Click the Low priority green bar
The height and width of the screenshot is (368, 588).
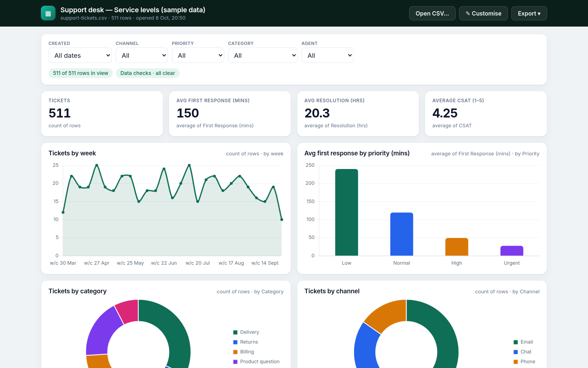(x=347, y=212)
